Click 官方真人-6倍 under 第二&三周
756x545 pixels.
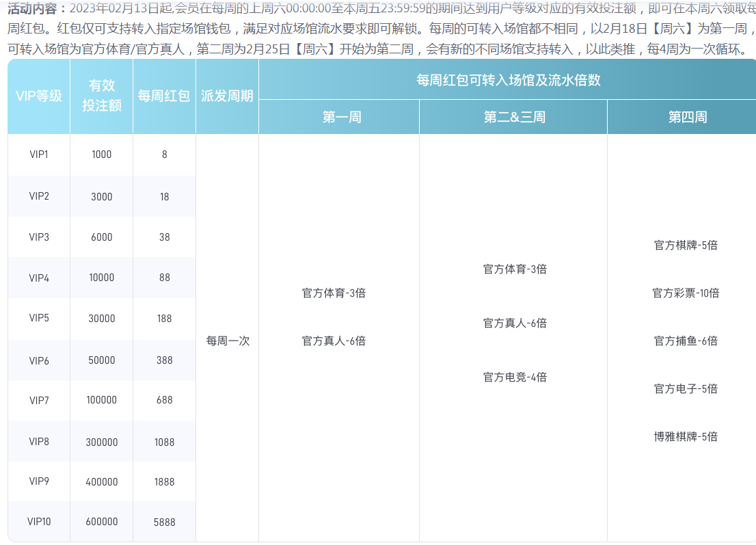tap(513, 323)
